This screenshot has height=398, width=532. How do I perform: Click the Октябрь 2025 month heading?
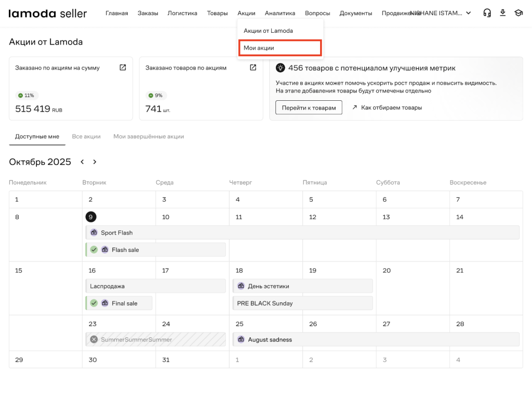[x=40, y=162]
